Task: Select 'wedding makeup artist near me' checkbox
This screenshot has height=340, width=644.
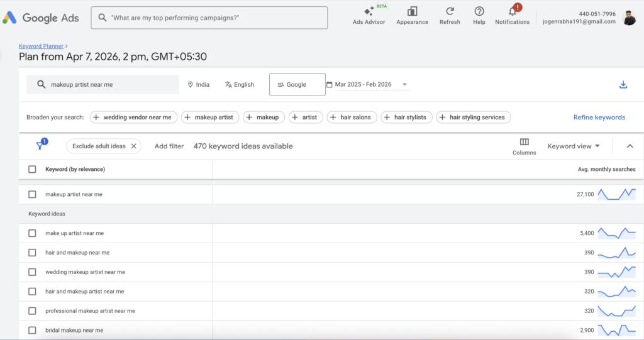Action: 32,272
